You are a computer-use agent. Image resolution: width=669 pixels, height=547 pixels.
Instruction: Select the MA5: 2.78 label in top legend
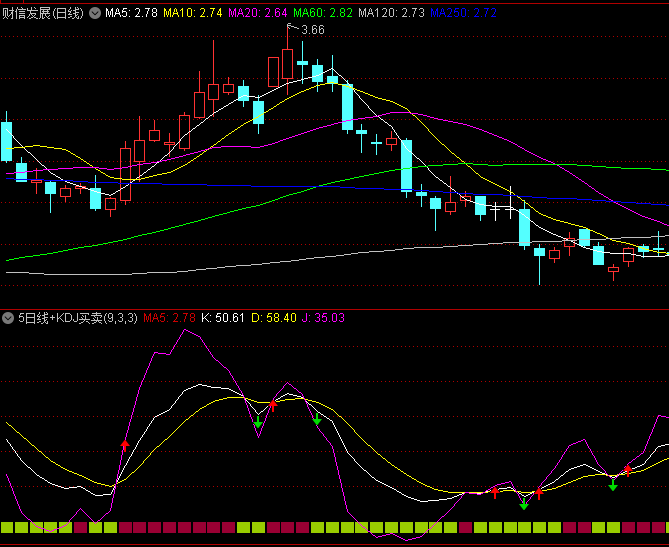pos(131,13)
